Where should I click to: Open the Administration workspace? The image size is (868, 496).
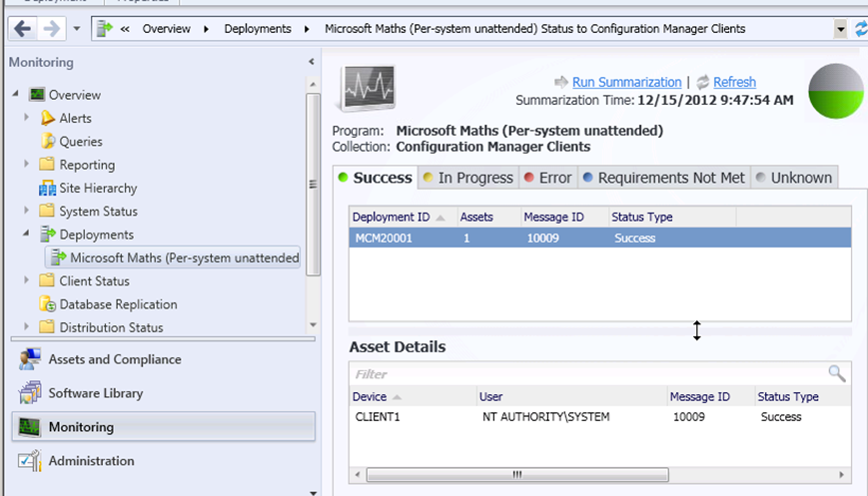(x=163, y=461)
